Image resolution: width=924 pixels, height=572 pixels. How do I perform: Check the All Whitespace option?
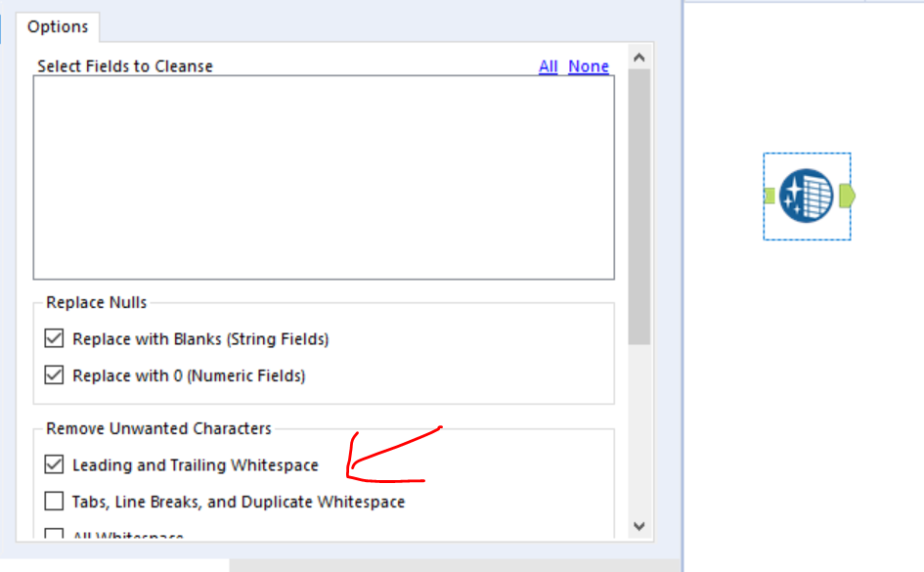54,535
